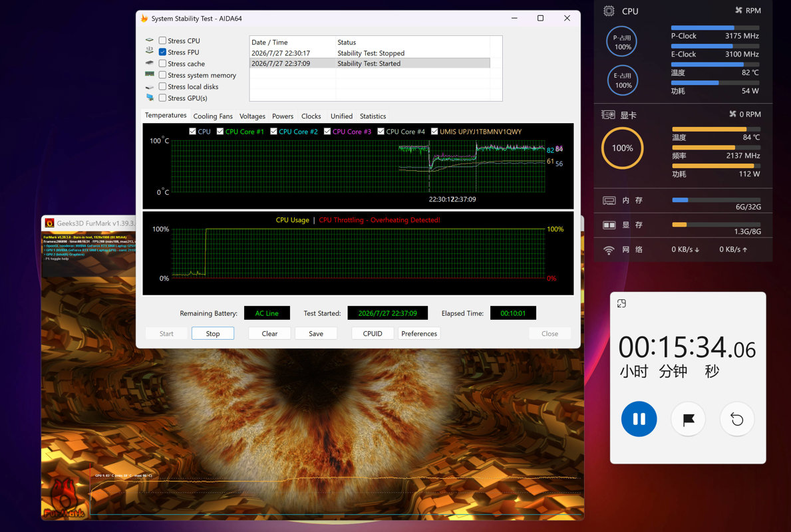The width and height of the screenshot is (791, 532).
Task: Open the CPUID panel
Action: pos(373,333)
